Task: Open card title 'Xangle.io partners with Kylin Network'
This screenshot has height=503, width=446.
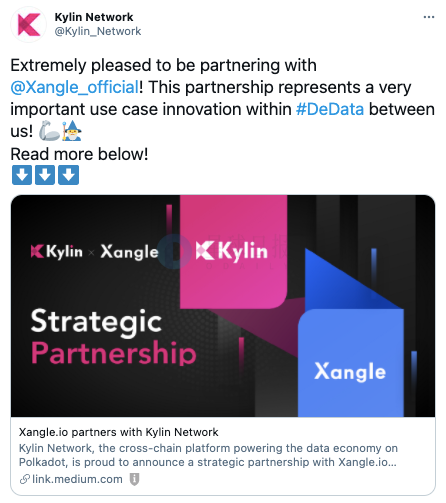Action: (x=118, y=432)
